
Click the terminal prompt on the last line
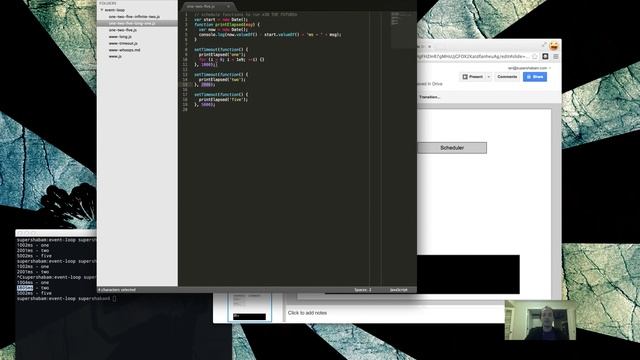point(66,298)
